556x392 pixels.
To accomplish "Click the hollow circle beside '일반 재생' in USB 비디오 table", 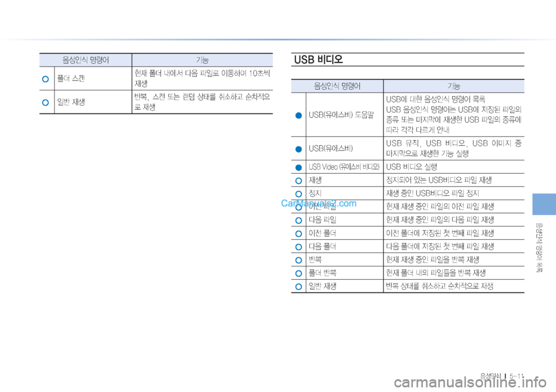I will [299, 287].
